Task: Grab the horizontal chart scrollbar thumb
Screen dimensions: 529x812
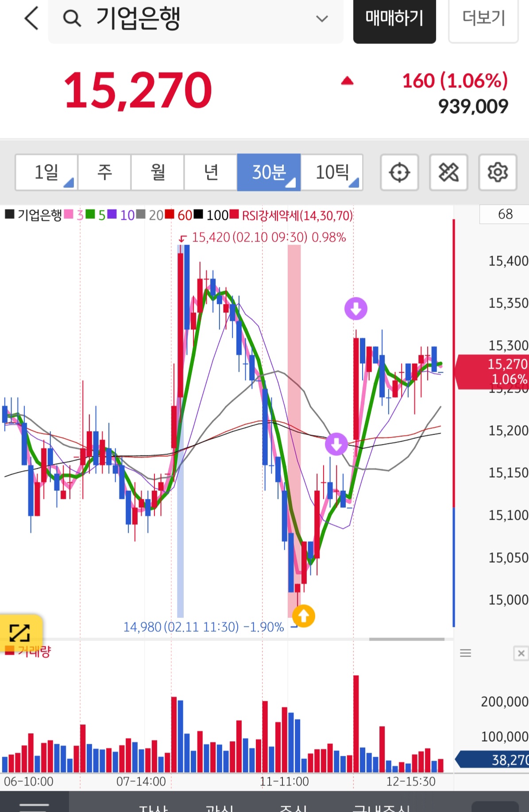Action: pos(407,639)
